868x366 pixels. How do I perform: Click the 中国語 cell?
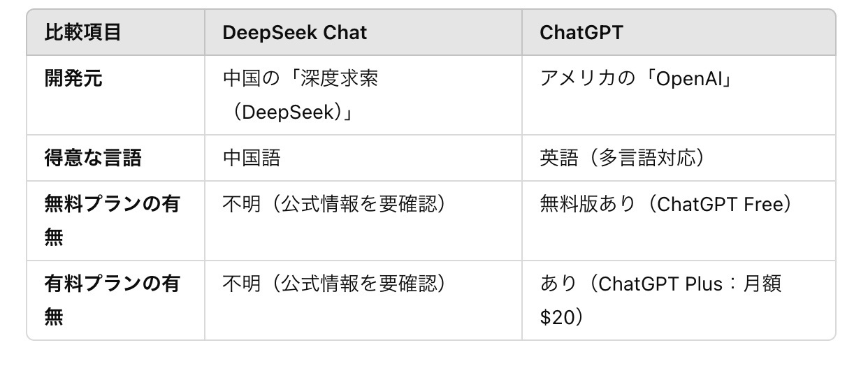pyautogui.click(x=252, y=158)
